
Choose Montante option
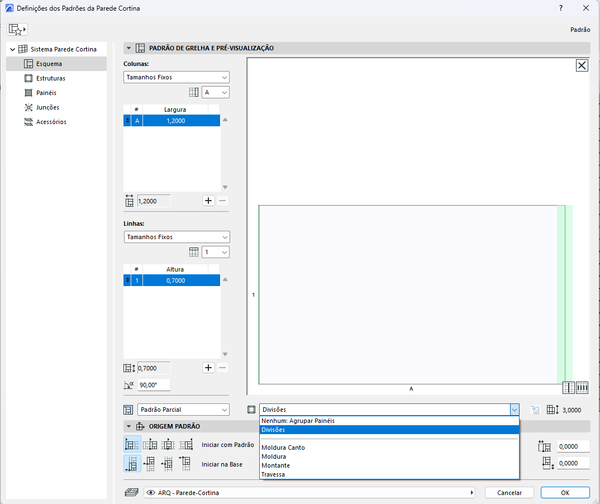point(389,465)
